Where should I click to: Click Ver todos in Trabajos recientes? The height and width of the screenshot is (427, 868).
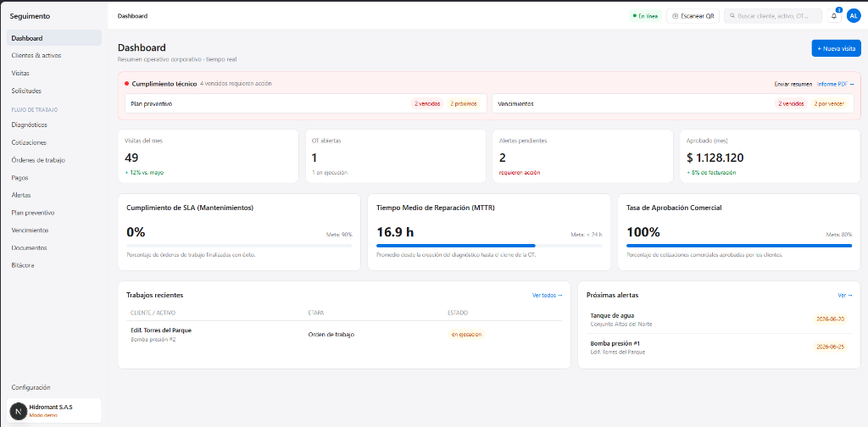548,296
